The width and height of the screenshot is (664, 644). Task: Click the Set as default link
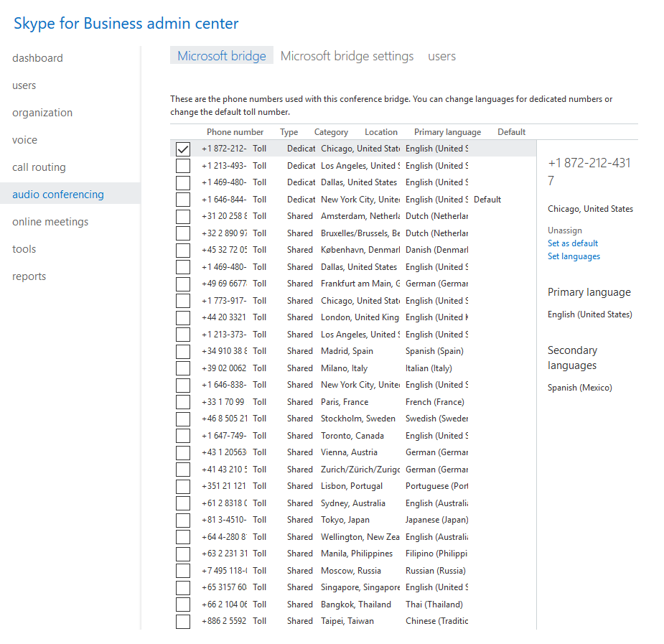pos(573,243)
